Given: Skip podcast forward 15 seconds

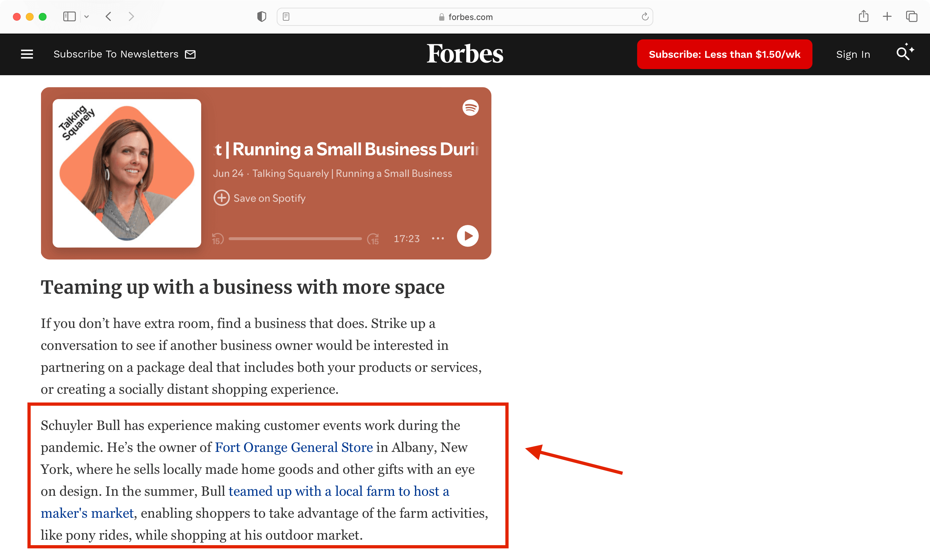Looking at the screenshot, I should tap(373, 239).
